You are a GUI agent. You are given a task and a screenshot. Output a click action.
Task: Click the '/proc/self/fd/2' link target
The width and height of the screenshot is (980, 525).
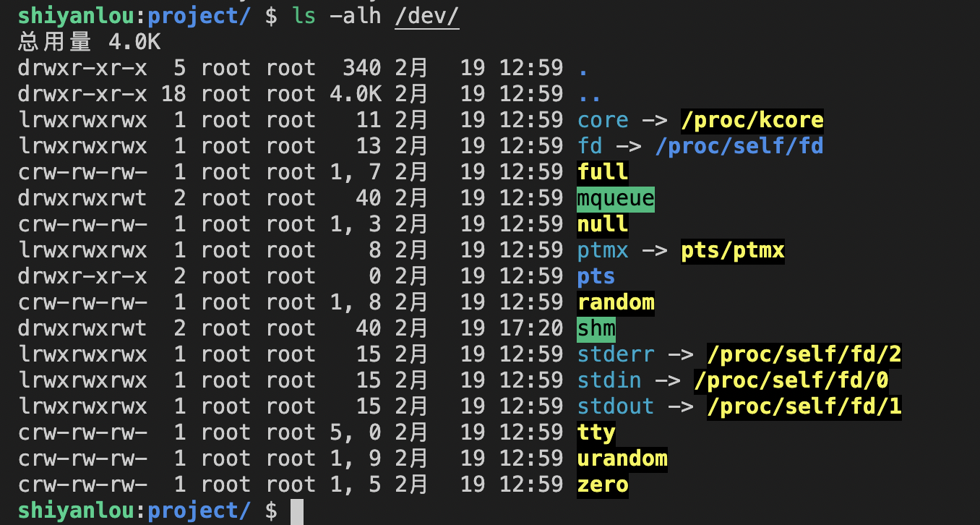tap(804, 354)
